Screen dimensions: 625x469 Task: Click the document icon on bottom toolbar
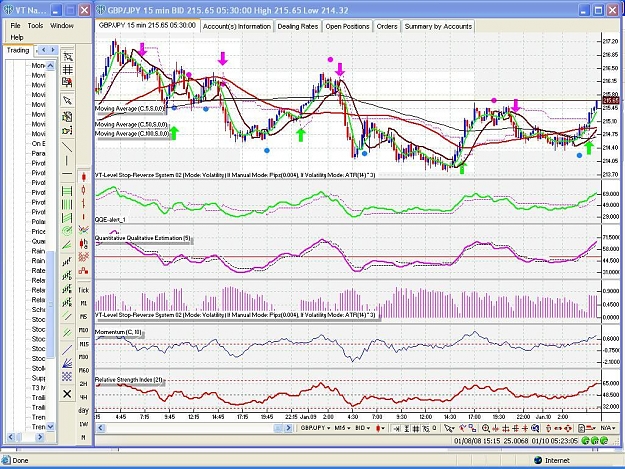click(582, 428)
